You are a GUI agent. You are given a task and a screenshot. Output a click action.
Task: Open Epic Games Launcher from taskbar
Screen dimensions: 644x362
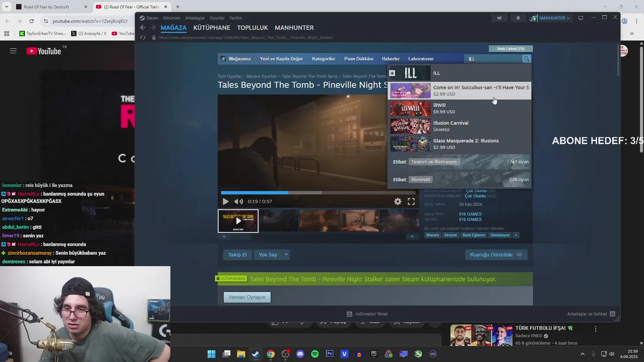374,354
